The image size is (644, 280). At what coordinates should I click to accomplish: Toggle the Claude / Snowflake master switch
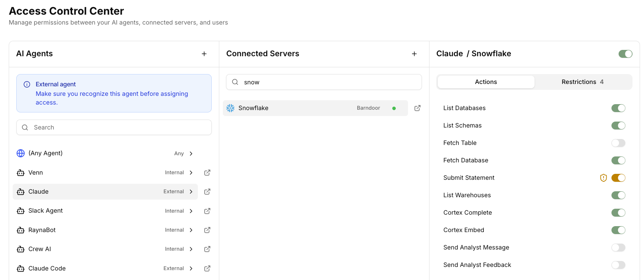point(625,54)
